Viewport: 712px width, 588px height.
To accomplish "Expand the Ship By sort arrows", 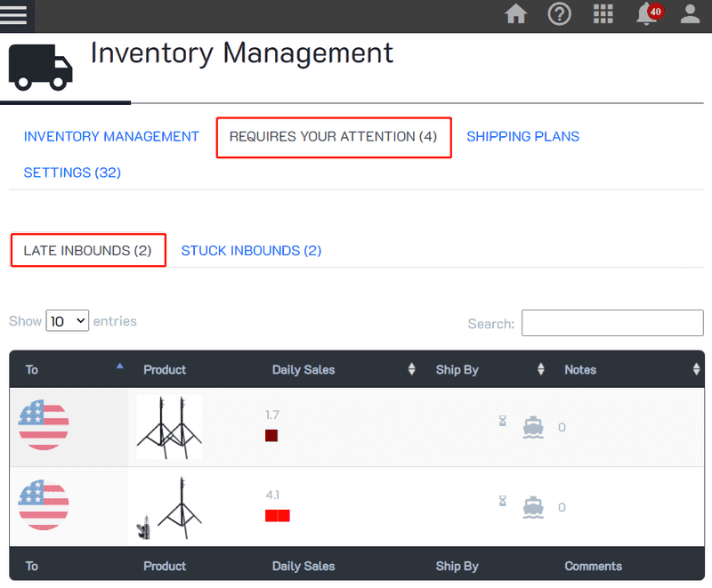I will 540,369.
